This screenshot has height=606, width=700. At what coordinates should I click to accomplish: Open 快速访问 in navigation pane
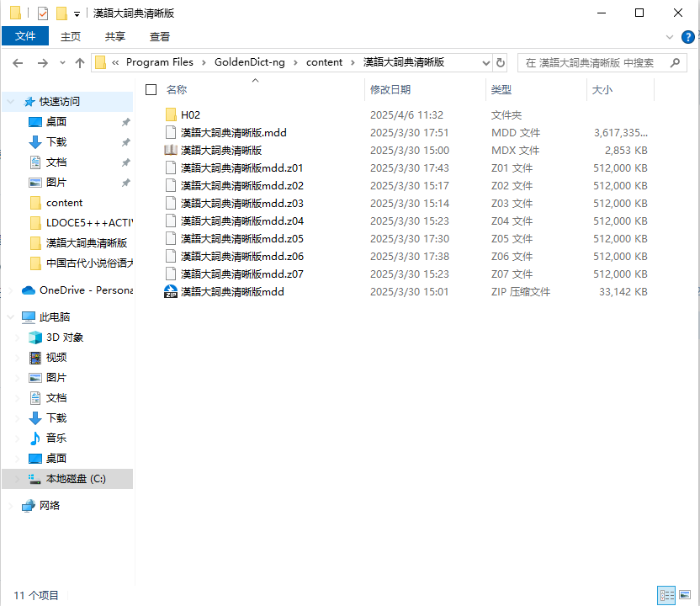click(x=60, y=102)
